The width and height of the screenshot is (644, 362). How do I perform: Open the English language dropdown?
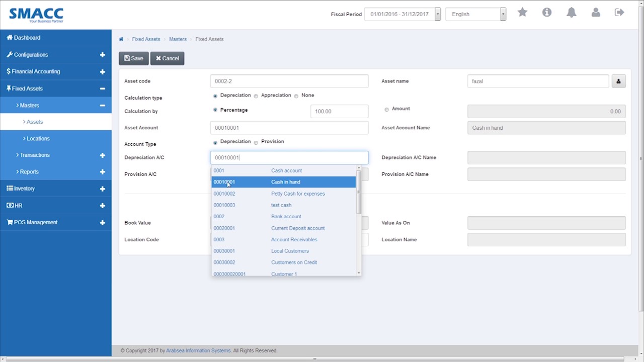click(x=476, y=14)
